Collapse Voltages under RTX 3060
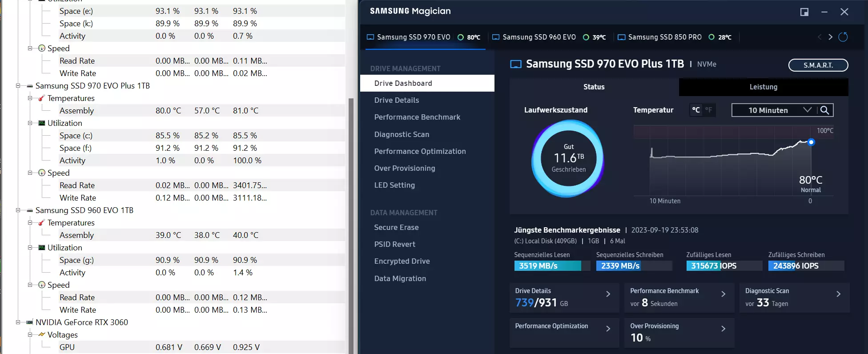868x354 pixels. 30,335
